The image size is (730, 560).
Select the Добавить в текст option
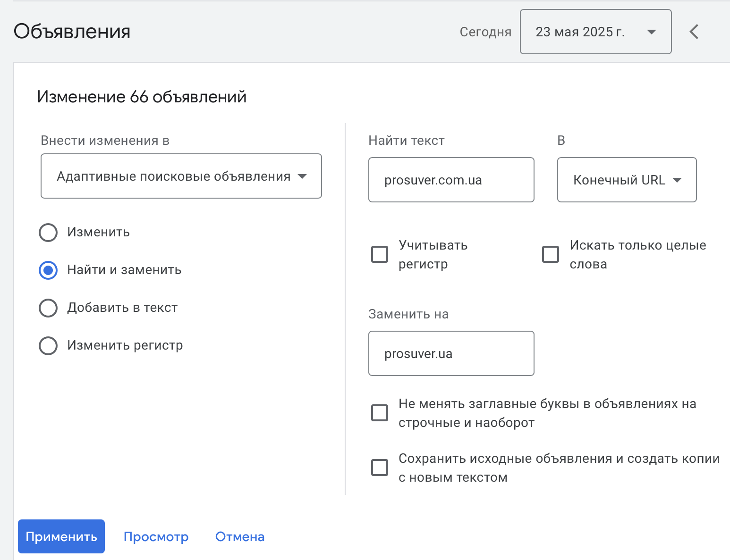tap(48, 308)
